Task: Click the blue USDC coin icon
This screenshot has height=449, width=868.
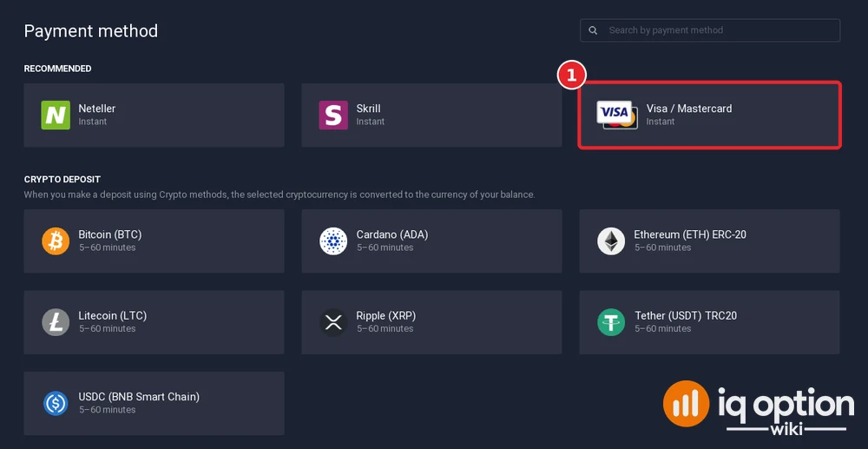Action: (56, 403)
